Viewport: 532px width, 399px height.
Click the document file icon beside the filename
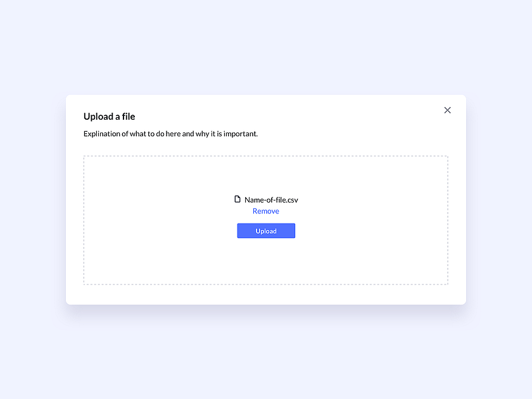(x=237, y=199)
